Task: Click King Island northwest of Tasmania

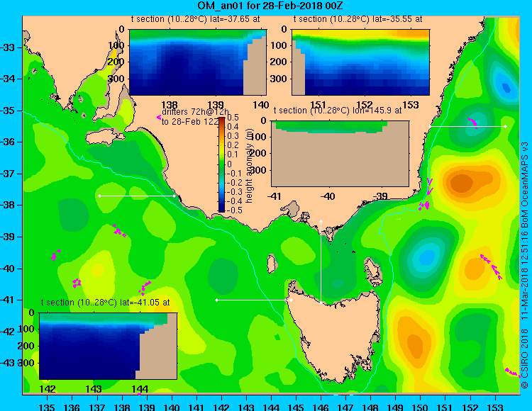Action: pyautogui.click(x=271, y=264)
